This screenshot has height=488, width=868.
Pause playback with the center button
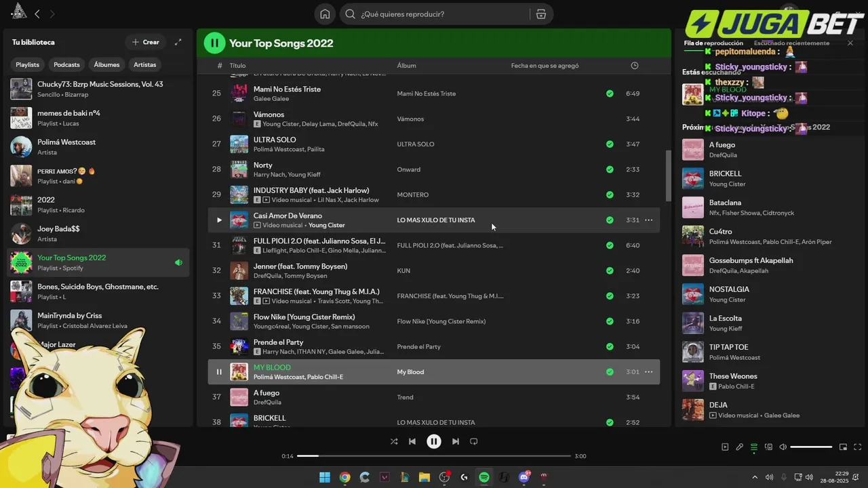click(x=434, y=441)
